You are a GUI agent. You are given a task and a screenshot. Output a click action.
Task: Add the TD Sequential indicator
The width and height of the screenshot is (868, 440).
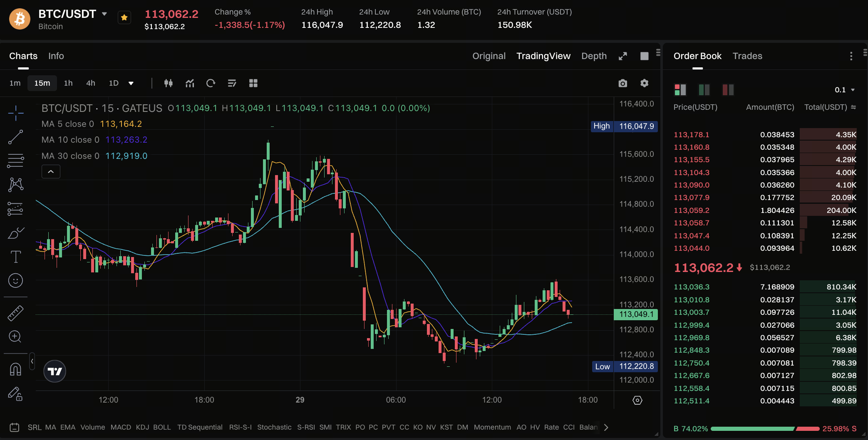(200, 427)
